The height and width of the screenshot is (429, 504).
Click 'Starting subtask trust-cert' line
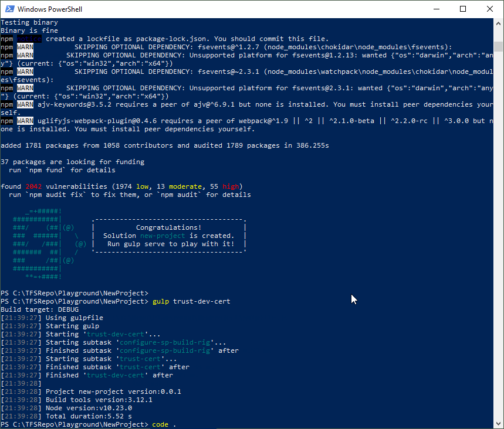point(89,359)
